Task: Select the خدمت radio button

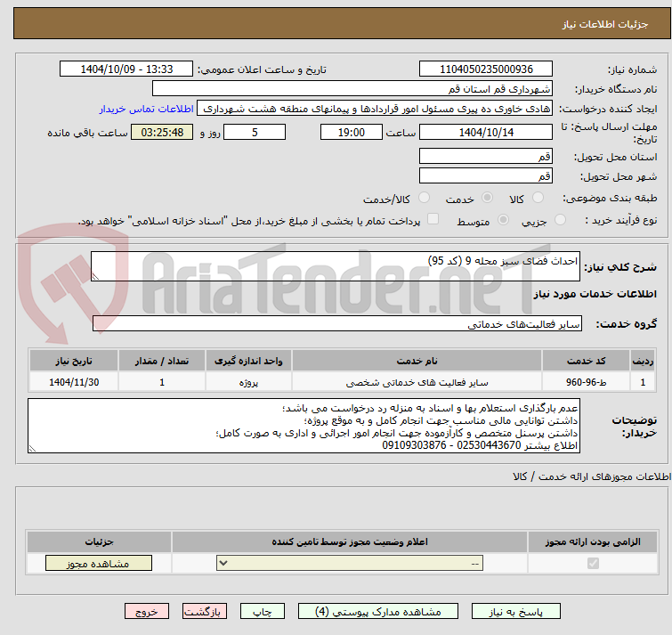Action: (x=487, y=198)
